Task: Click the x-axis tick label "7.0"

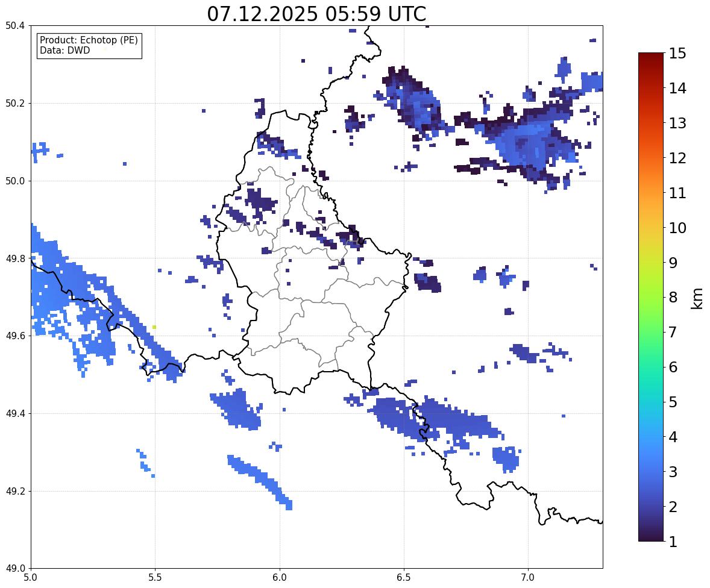Action: pyautogui.click(x=528, y=578)
